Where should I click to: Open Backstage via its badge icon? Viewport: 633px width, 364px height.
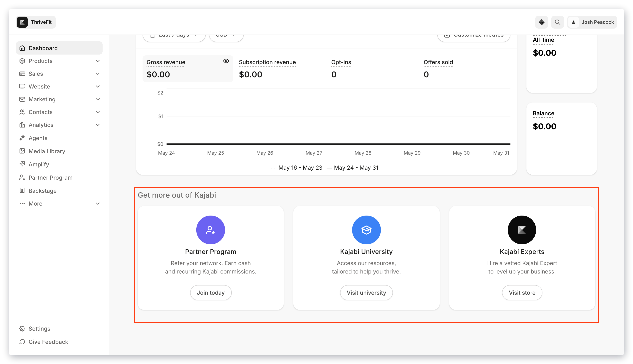(22, 191)
